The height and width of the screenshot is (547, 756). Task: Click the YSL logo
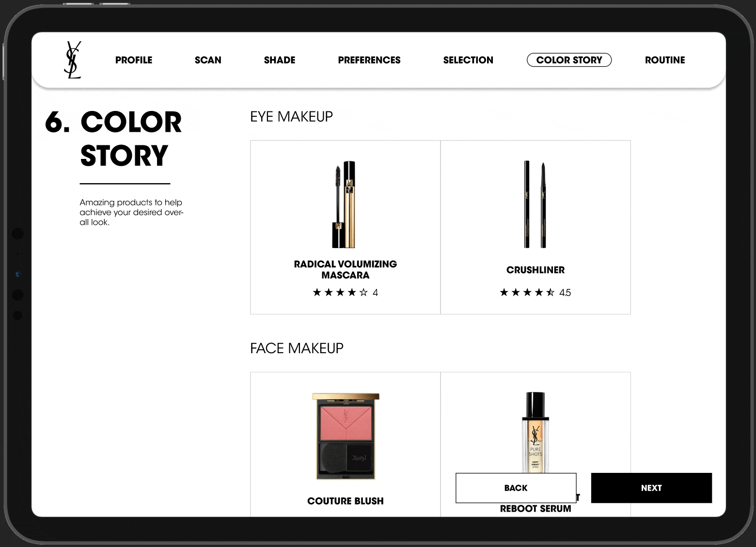[73, 60]
